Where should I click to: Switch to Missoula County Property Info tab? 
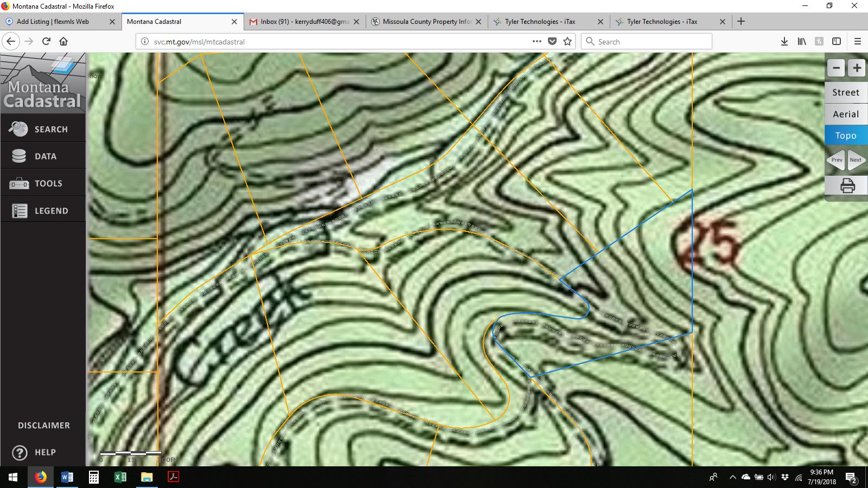[427, 22]
